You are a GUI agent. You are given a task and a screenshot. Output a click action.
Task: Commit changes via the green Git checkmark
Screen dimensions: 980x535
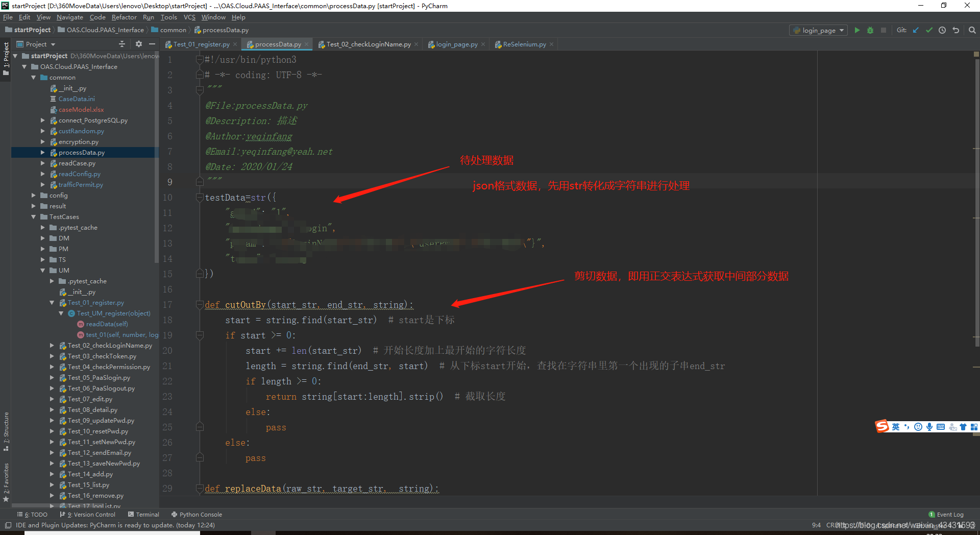click(929, 30)
